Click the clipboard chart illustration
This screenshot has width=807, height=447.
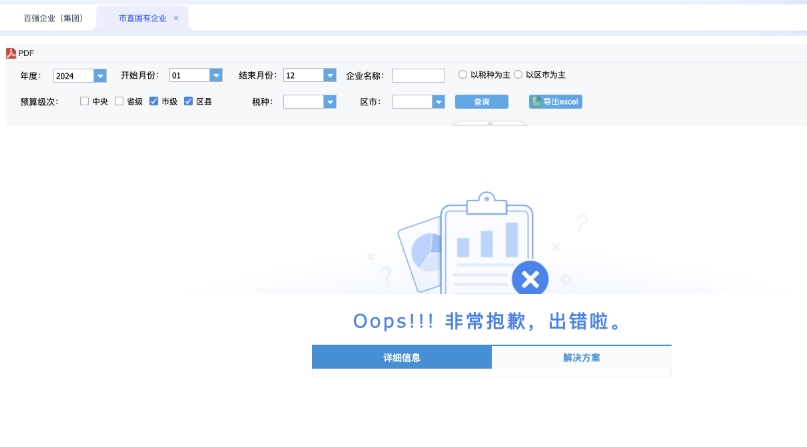tap(487, 240)
